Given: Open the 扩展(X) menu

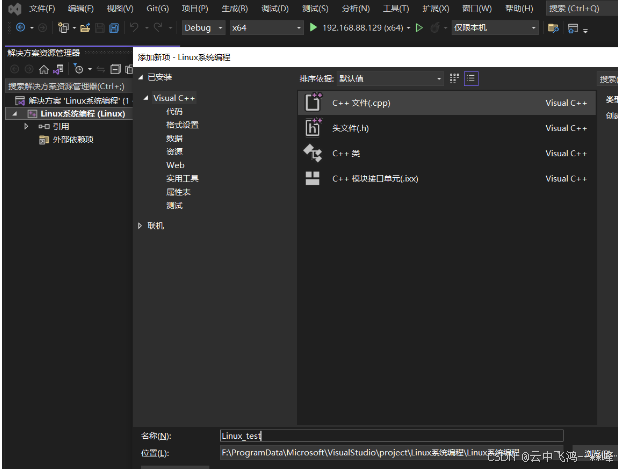Looking at the screenshot, I should coord(436,9).
